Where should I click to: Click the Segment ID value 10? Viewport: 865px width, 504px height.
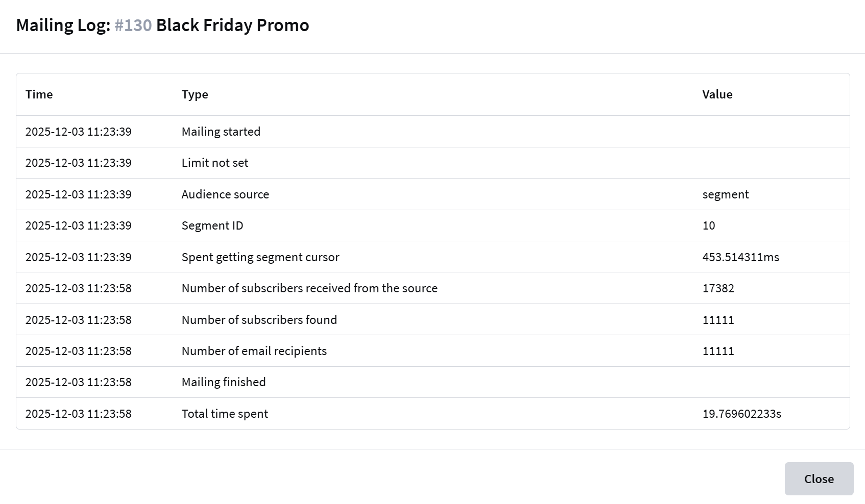tap(709, 225)
